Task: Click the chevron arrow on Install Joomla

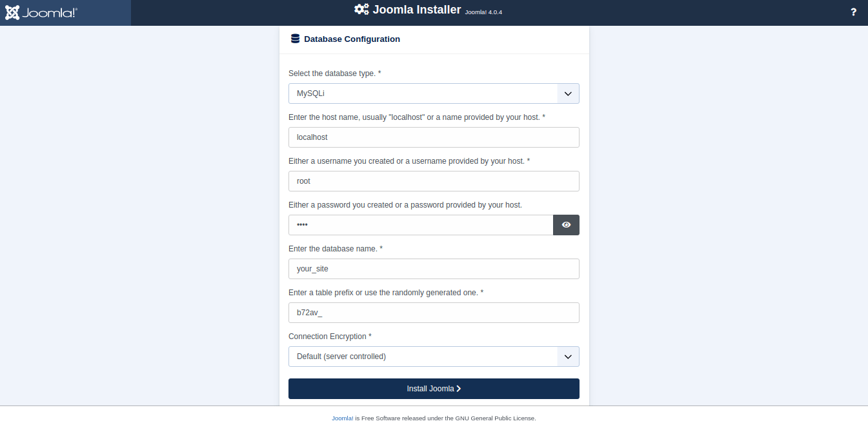Action: [x=459, y=389]
